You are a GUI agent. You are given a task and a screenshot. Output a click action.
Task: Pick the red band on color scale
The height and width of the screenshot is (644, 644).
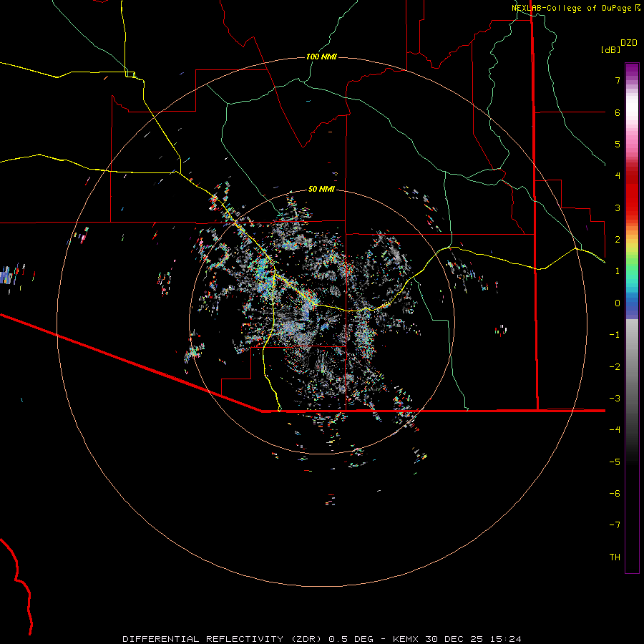(x=631, y=200)
